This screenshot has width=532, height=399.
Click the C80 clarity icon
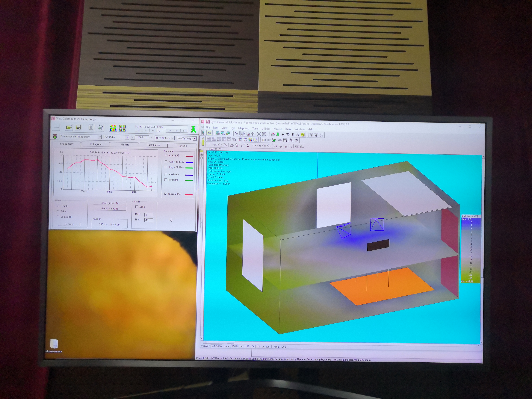tap(264, 146)
